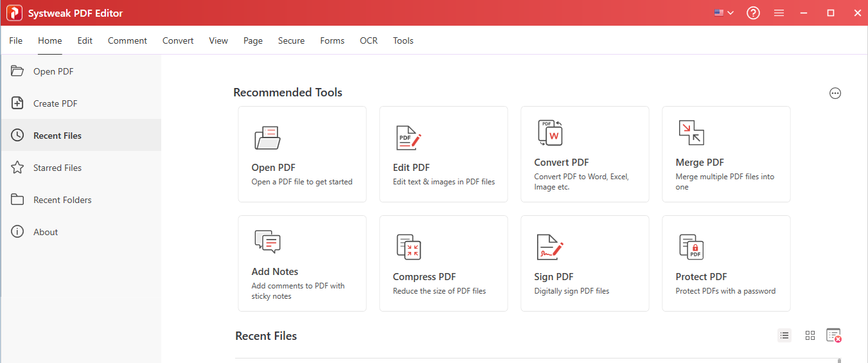Open Recent Folders in the sidebar
The image size is (868, 363).
tap(62, 200)
